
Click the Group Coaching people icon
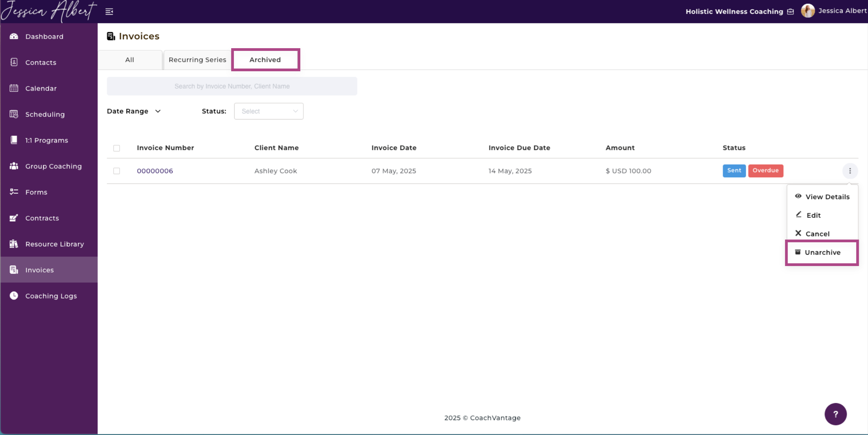point(14,166)
